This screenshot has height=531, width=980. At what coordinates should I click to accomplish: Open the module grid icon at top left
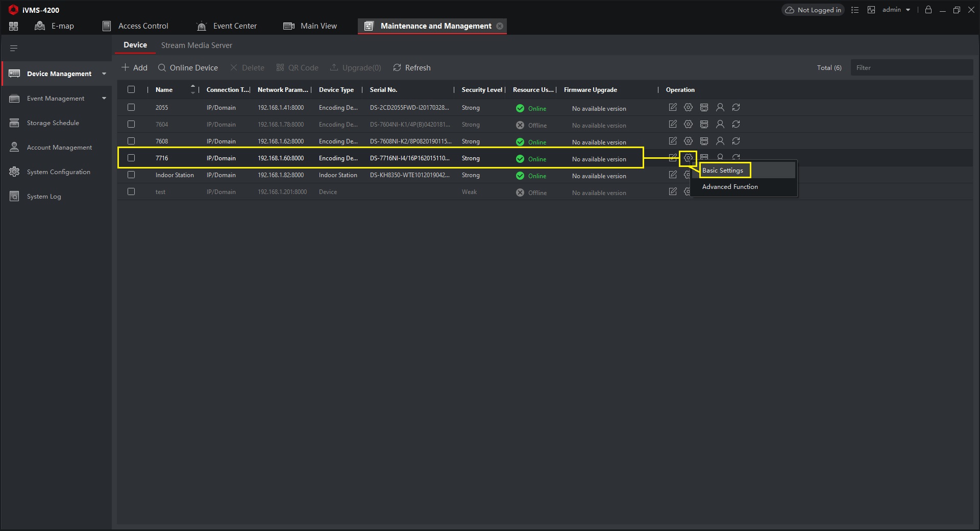click(x=14, y=26)
